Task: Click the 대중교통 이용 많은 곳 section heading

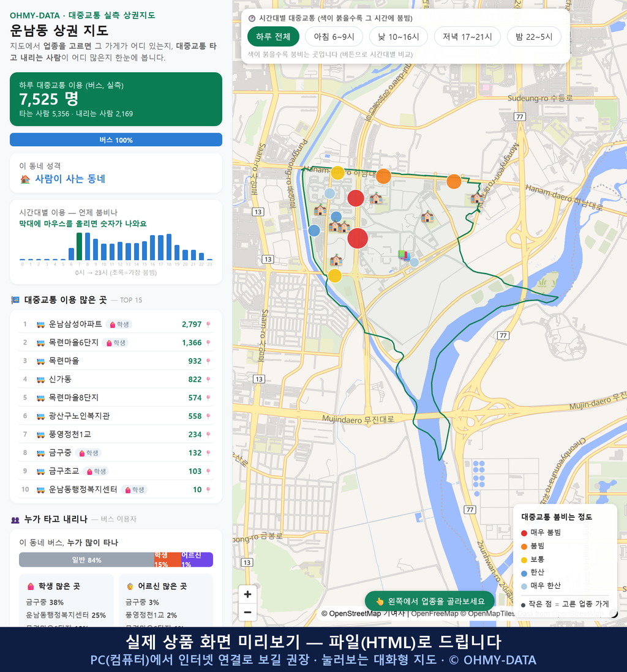Action: (x=65, y=300)
